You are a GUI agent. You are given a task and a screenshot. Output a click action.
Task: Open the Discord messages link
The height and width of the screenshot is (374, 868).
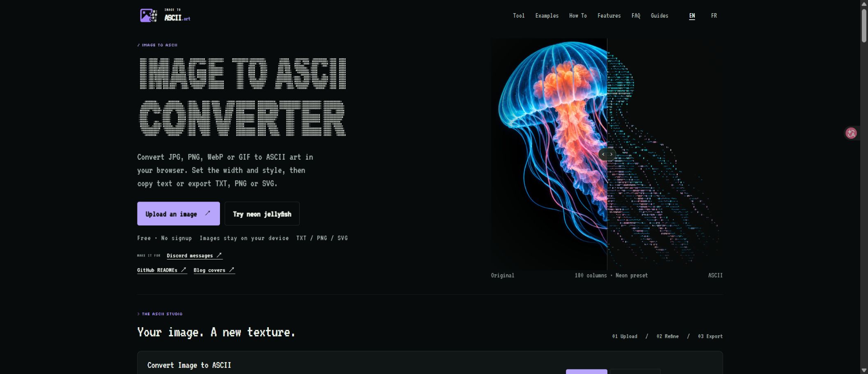click(194, 255)
